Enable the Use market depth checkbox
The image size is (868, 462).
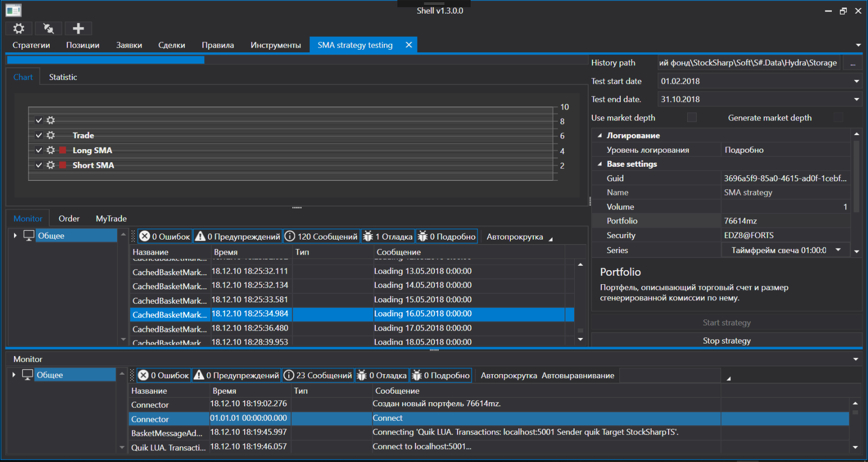pyautogui.click(x=692, y=118)
